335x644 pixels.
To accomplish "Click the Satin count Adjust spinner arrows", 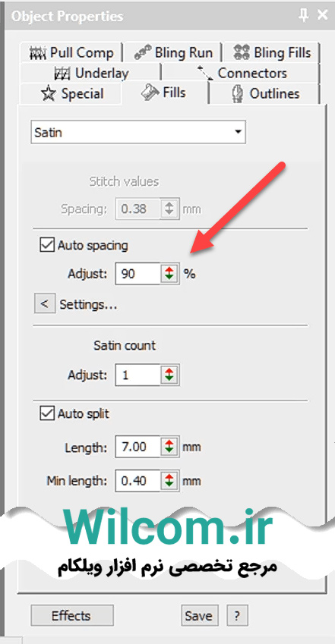I will tap(169, 375).
